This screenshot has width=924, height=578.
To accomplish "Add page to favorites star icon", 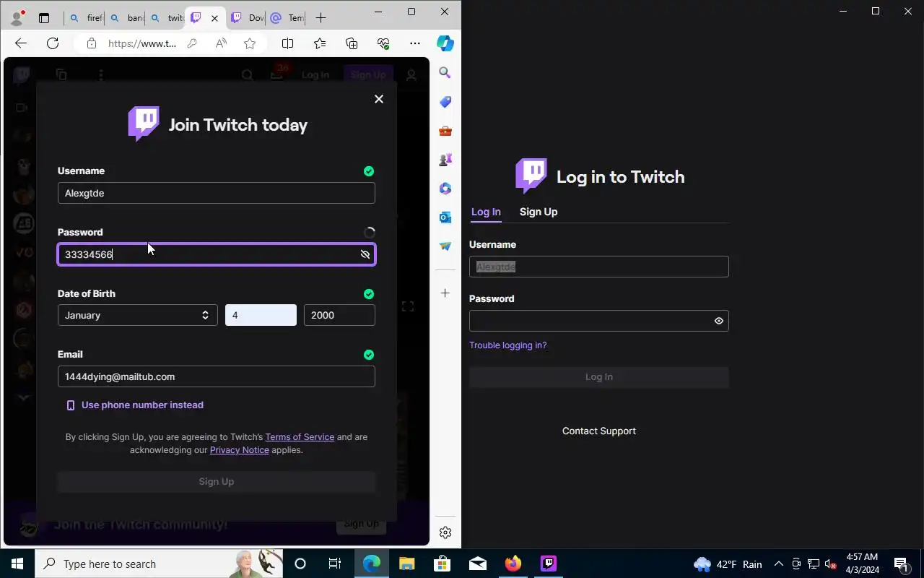I will click(250, 43).
